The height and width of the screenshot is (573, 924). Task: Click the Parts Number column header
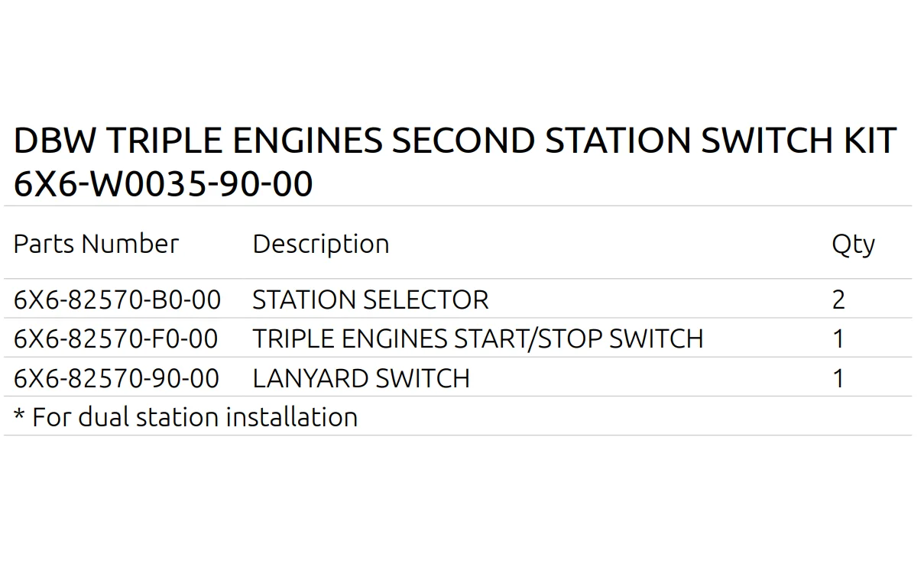click(96, 244)
